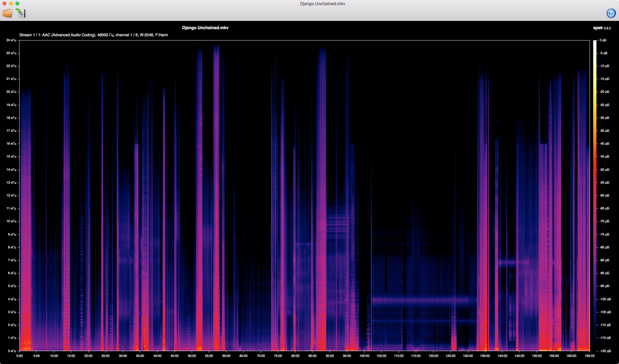619x364 pixels.
Task: Open the Help about icon
Action: click(x=611, y=13)
